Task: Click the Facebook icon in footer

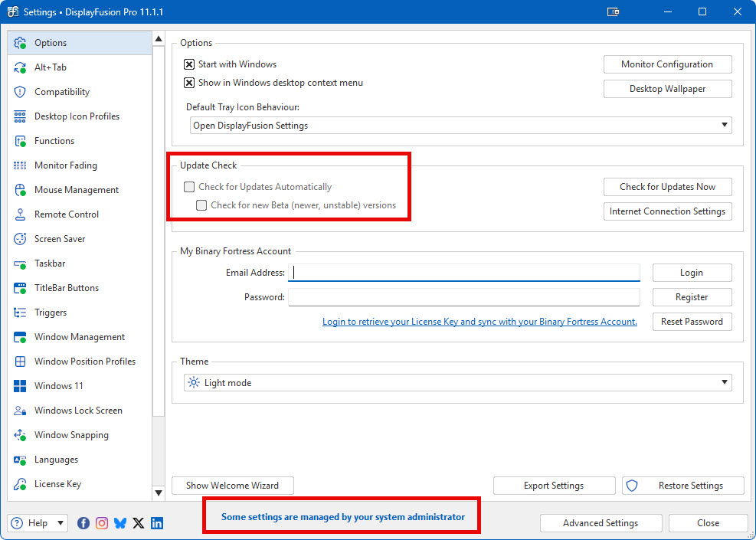Action: (x=83, y=523)
